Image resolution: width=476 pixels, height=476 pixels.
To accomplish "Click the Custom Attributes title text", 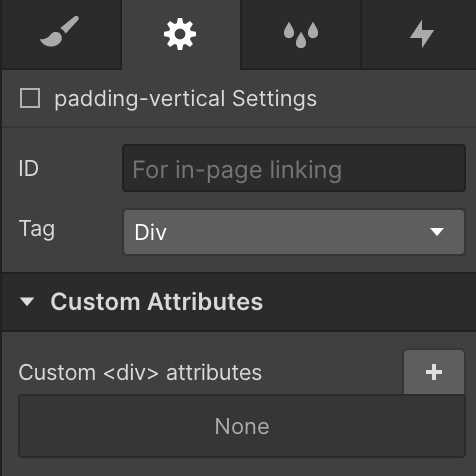I will (x=157, y=302).
